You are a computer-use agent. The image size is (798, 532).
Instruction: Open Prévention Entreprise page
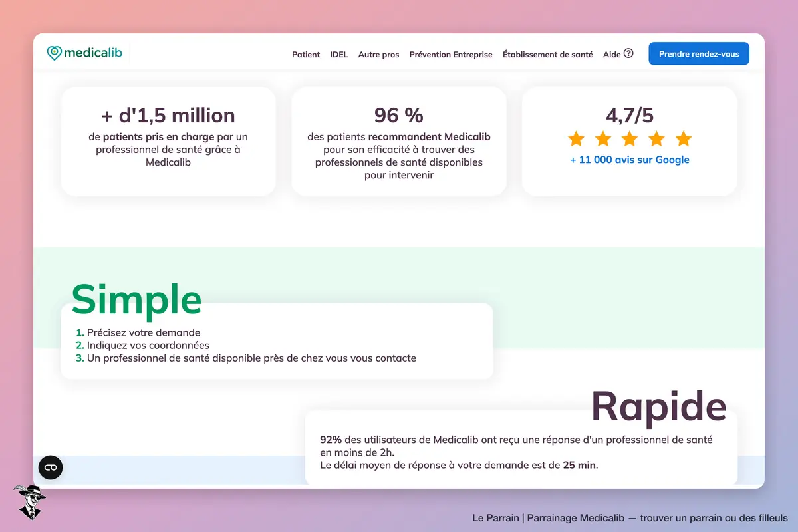click(x=451, y=55)
